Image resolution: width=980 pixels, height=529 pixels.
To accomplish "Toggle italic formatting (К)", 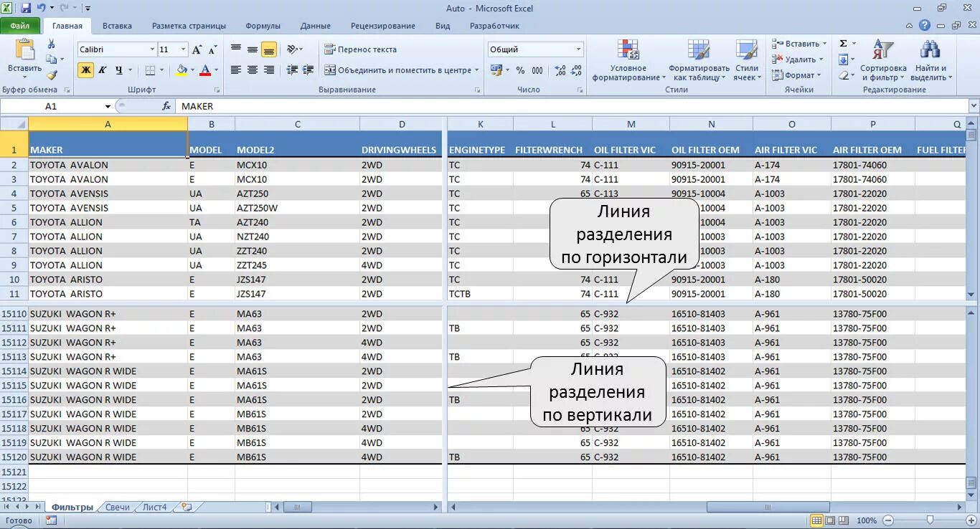I will click(102, 70).
